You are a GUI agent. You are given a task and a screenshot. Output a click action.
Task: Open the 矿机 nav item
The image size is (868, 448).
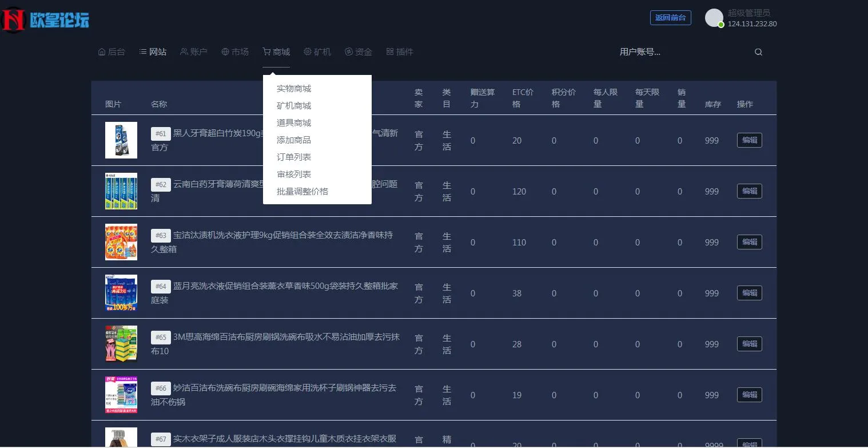(x=317, y=52)
